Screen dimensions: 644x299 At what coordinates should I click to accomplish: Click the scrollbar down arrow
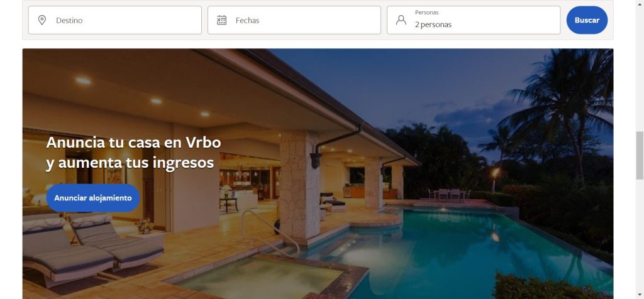point(640,295)
